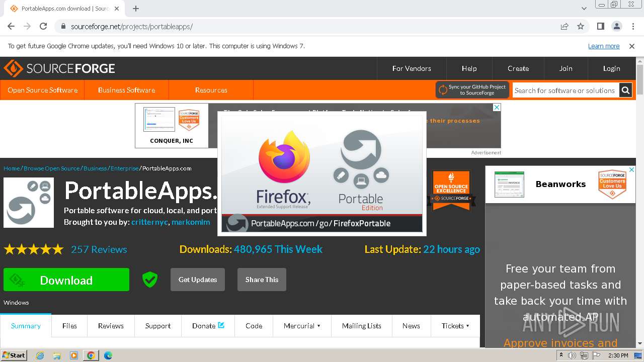Click Browse Open Source breadcrumb

tap(52, 168)
